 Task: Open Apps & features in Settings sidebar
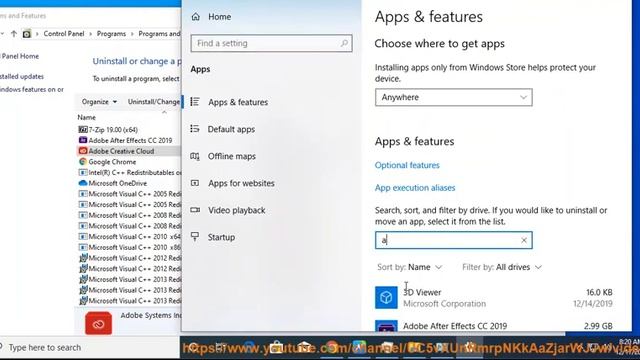(238, 102)
